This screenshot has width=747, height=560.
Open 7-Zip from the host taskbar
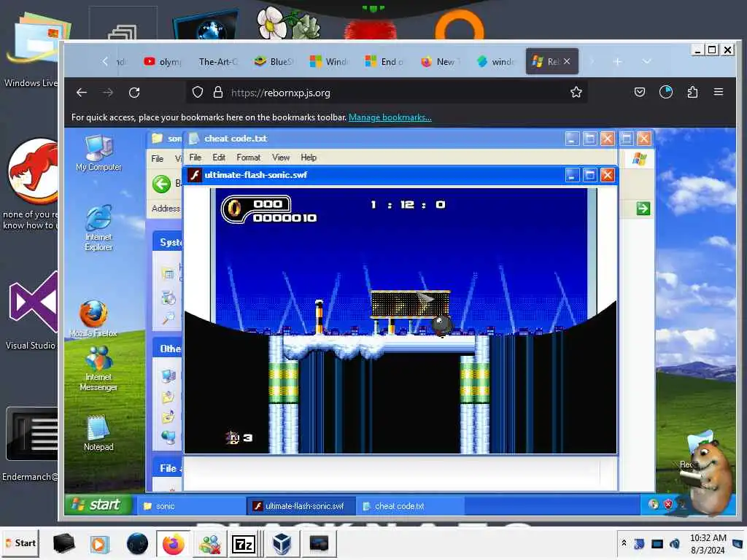pyautogui.click(x=244, y=544)
